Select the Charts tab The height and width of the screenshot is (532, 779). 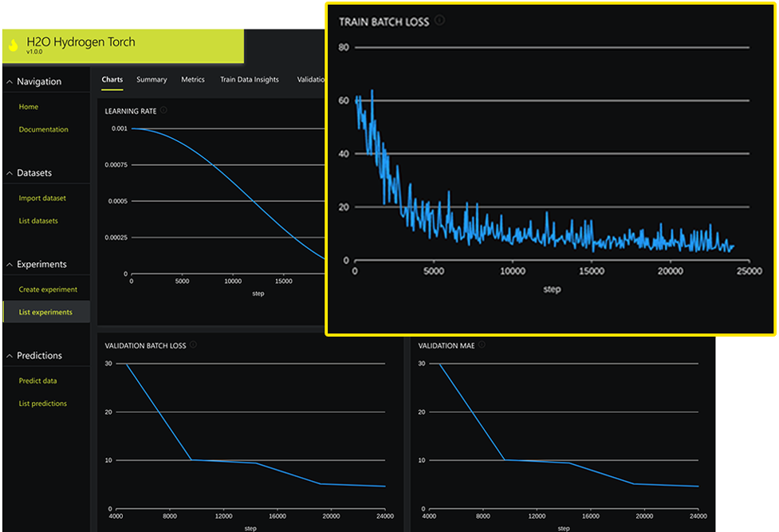(x=112, y=80)
